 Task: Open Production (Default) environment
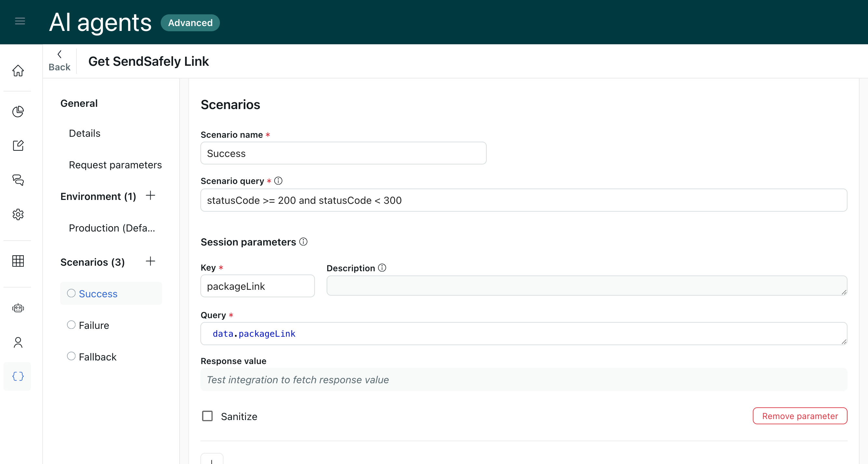point(112,228)
